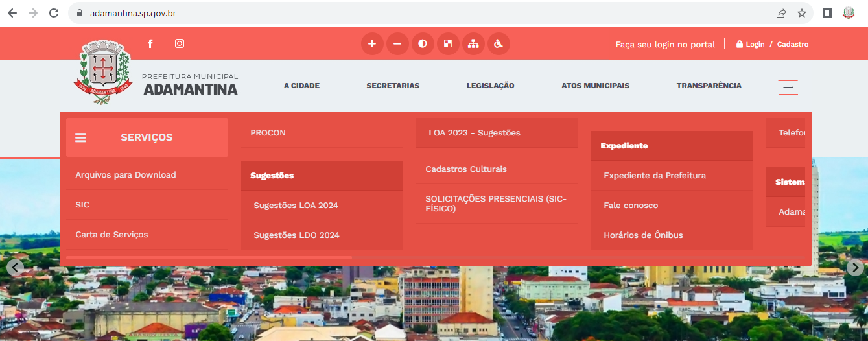868x341 pixels.
Task: Bookmark this page with star icon
Action: click(802, 13)
